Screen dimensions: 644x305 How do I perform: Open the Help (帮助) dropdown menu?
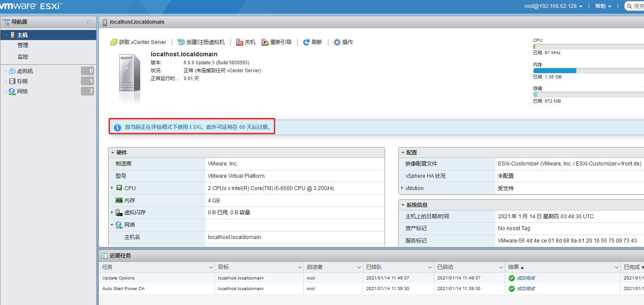coord(603,6)
